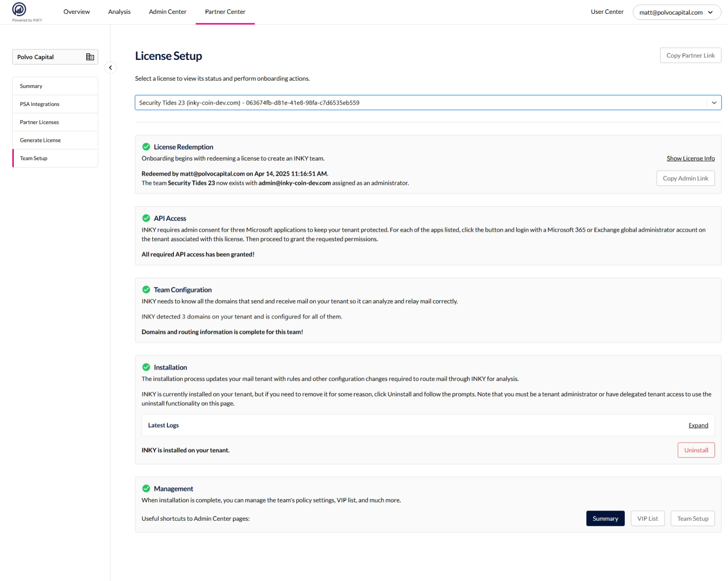The height and width of the screenshot is (581, 728).
Task: Select Partner Licenses in the sidebar
Action: coord(39,122)
